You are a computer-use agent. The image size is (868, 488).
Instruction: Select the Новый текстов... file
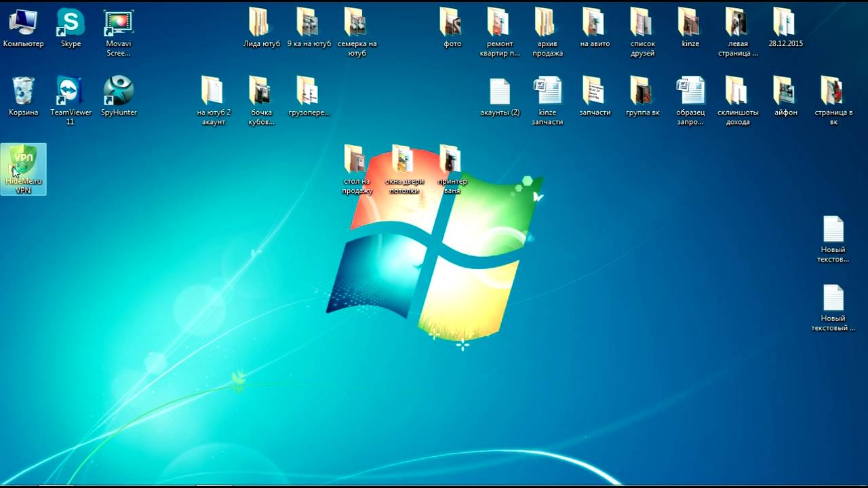coord(833,239)
